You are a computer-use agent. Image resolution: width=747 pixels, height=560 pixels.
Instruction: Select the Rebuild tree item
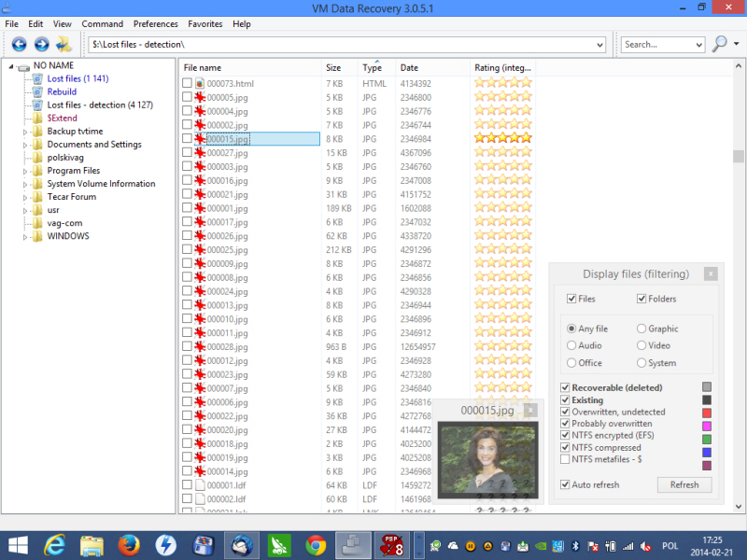[x=62, y=91]
